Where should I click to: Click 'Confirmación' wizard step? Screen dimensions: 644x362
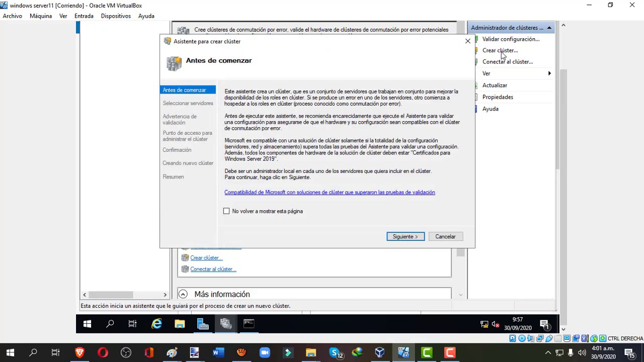(177, 150)
